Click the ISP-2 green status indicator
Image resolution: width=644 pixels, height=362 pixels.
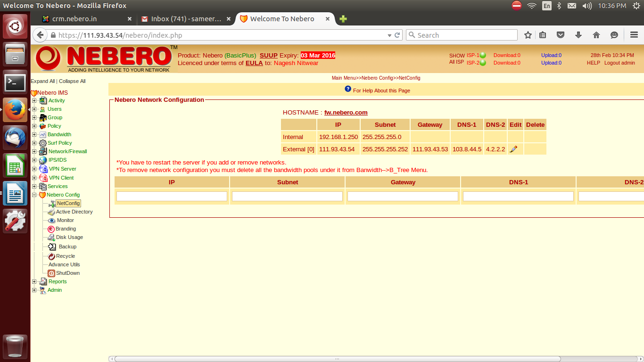[483, 63]
